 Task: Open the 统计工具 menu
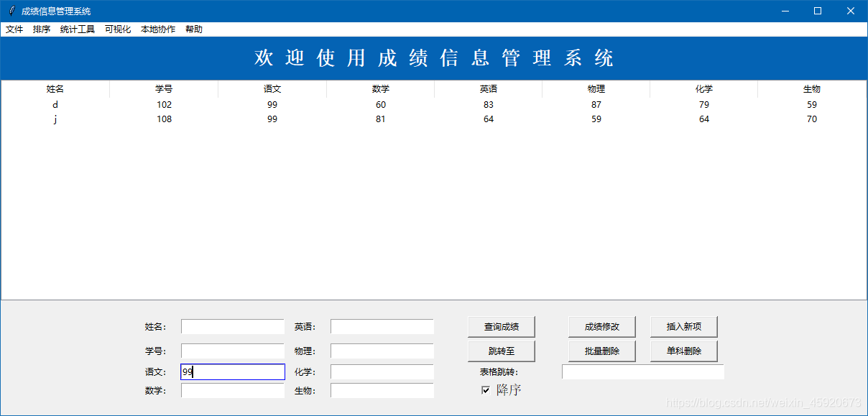point(77,29)
